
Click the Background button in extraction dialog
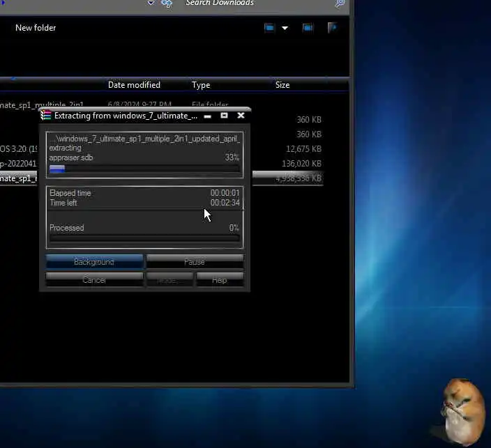(x=94, y=262)
